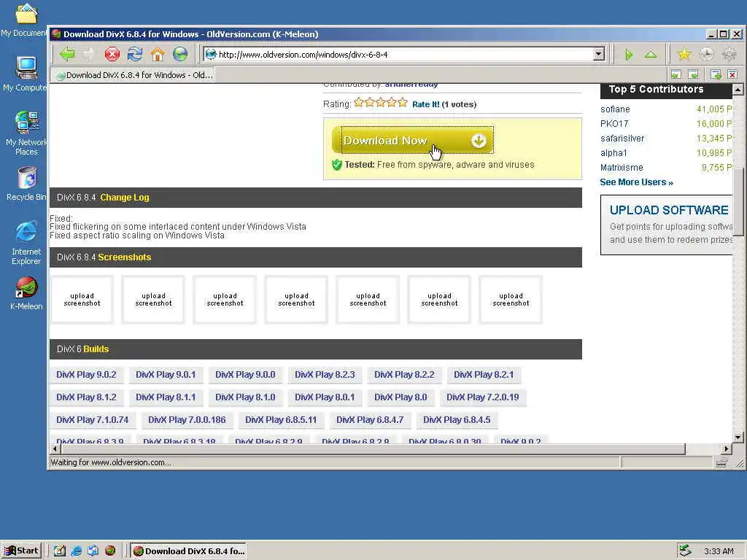Click the Rate It! link
Screen dimensions: 747x560
(x=426, y=104)
